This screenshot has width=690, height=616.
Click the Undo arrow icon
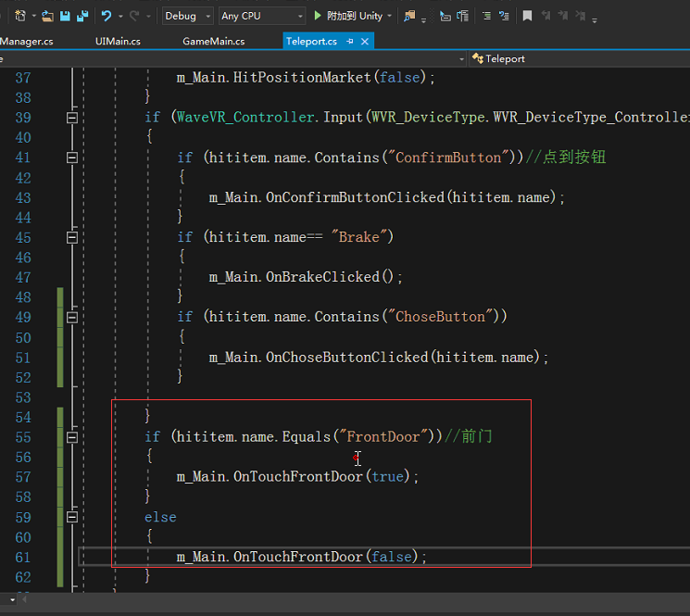point(107,17)
